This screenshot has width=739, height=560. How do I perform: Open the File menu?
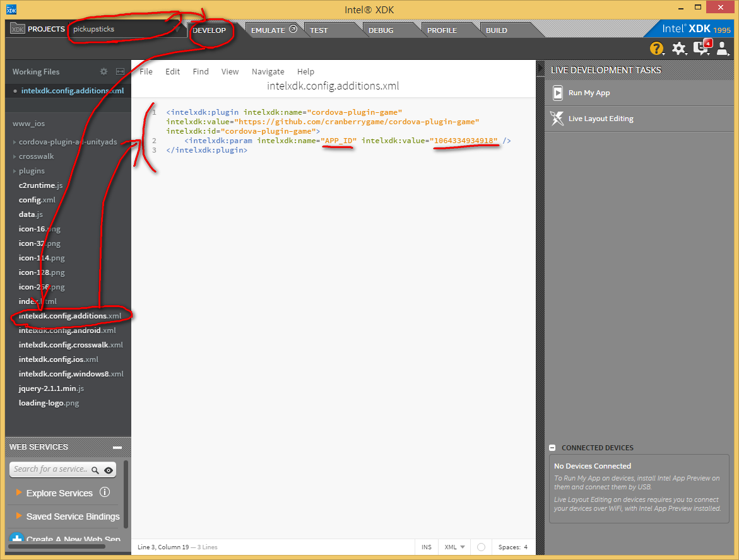pos(146,72)
